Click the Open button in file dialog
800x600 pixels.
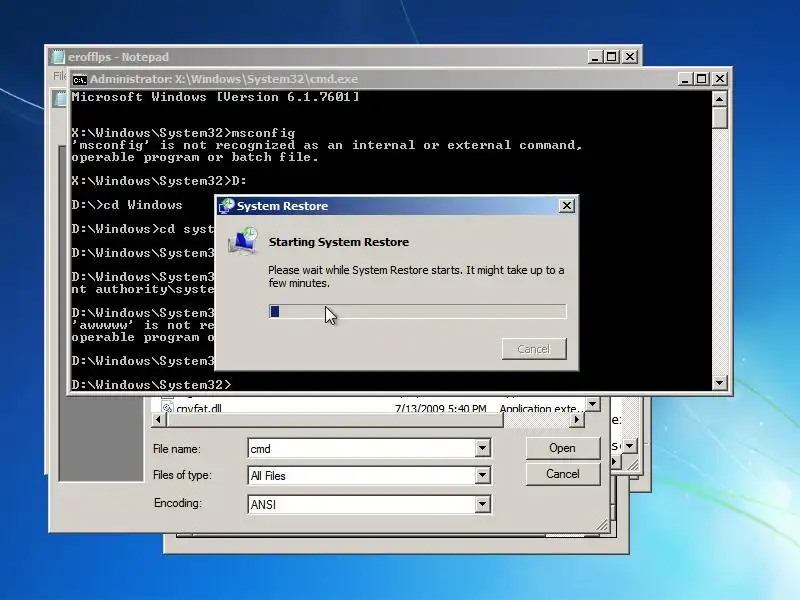pyautogui.click(x=562, y=448)
